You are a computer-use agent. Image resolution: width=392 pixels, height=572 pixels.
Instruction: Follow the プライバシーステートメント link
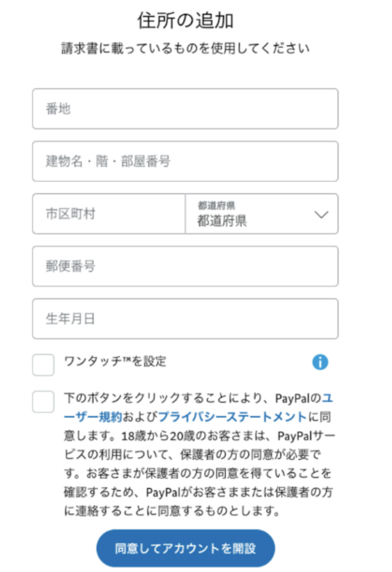[232, 417]
